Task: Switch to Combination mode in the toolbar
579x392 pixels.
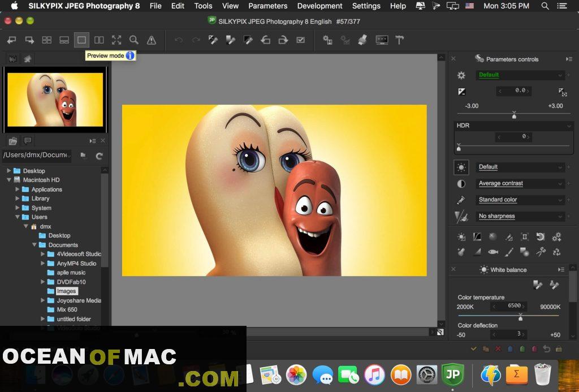Action: [64, 40]
